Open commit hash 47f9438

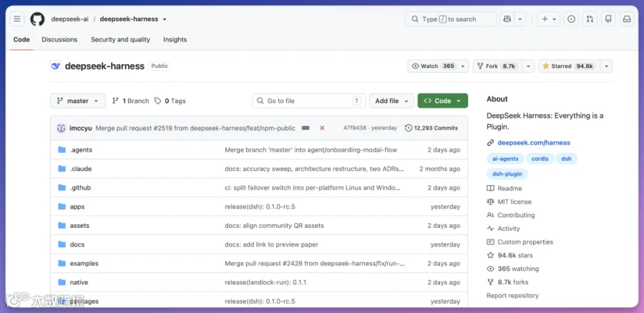[x=354, y=128]
